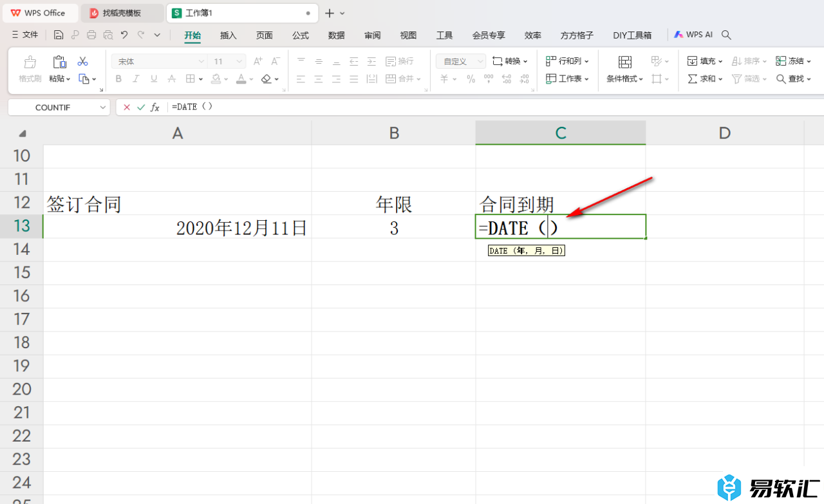
Task: Increase font size with A+ icon
Action: pos(257,61)
